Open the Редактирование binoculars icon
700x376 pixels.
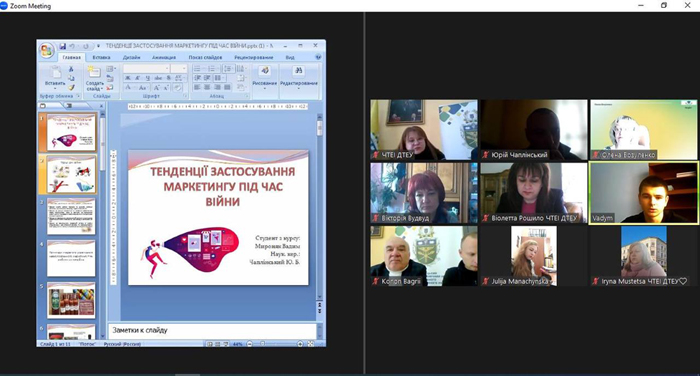(x=299, y=71)
